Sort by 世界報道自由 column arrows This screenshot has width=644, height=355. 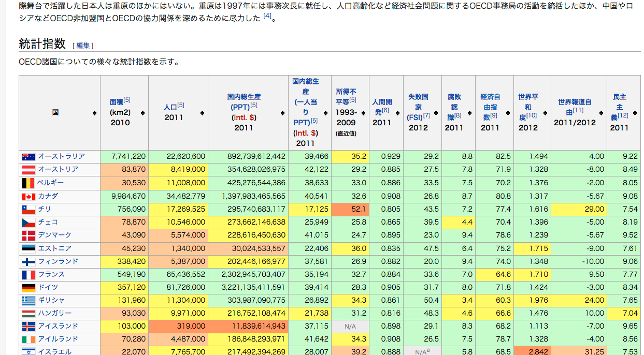[x=601, y=113]
